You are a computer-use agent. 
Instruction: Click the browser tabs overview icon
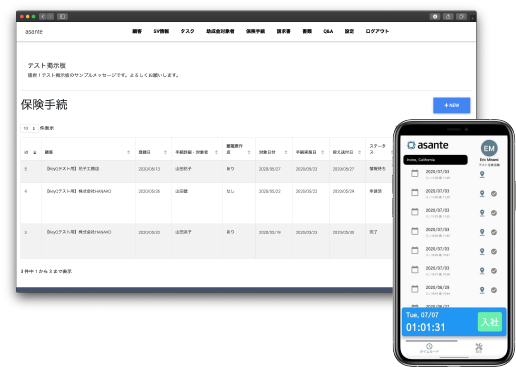tap(461, 16)
